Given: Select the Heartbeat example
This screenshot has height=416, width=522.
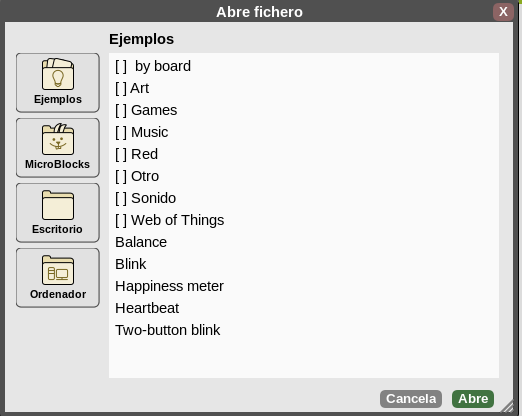Looking at the screenshot, I should pos(147,308).
